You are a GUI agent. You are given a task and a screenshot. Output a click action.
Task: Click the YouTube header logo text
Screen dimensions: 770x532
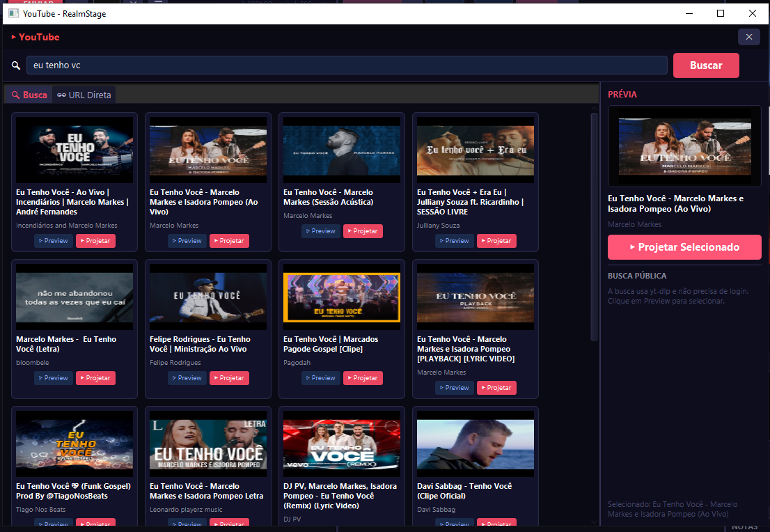(x=36, y=37)
